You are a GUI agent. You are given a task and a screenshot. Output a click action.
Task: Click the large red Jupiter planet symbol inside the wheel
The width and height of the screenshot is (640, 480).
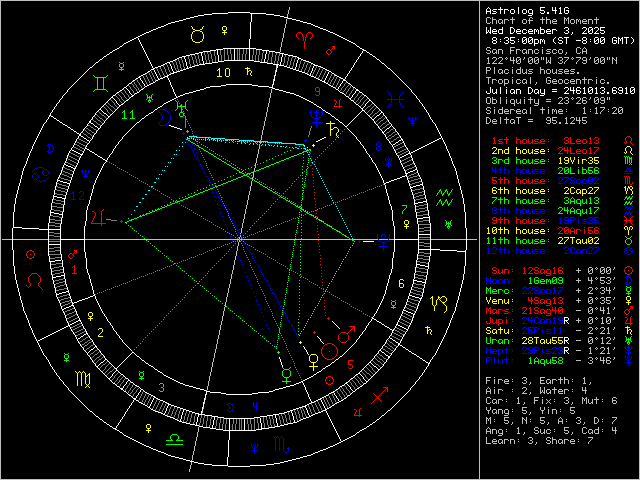coord(98,218)
